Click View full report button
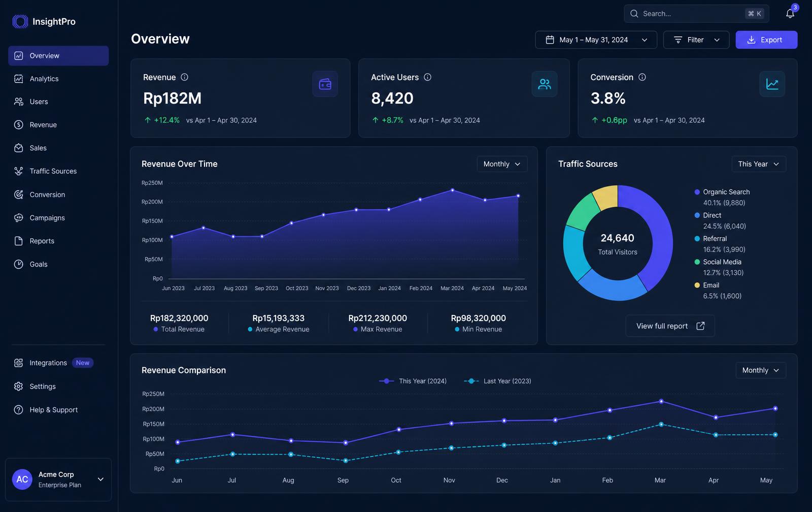The width and height of the screenshot is (812, 512). click(670, 326)
